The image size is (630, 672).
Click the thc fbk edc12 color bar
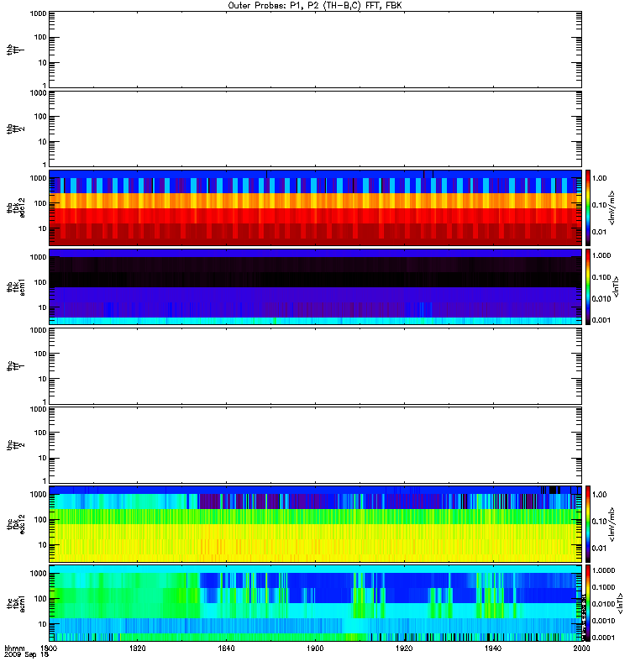[588, 524]
